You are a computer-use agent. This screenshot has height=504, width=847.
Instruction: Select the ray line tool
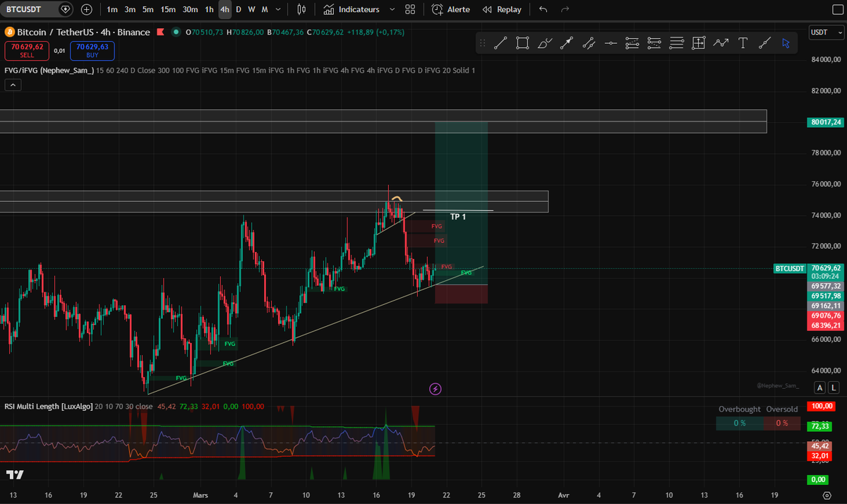(x=764, y=43)
